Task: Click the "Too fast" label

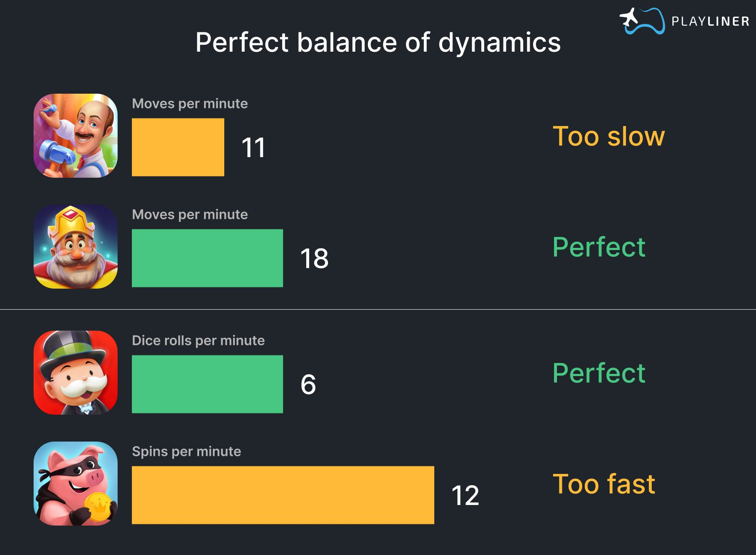Action: point(604,484)
